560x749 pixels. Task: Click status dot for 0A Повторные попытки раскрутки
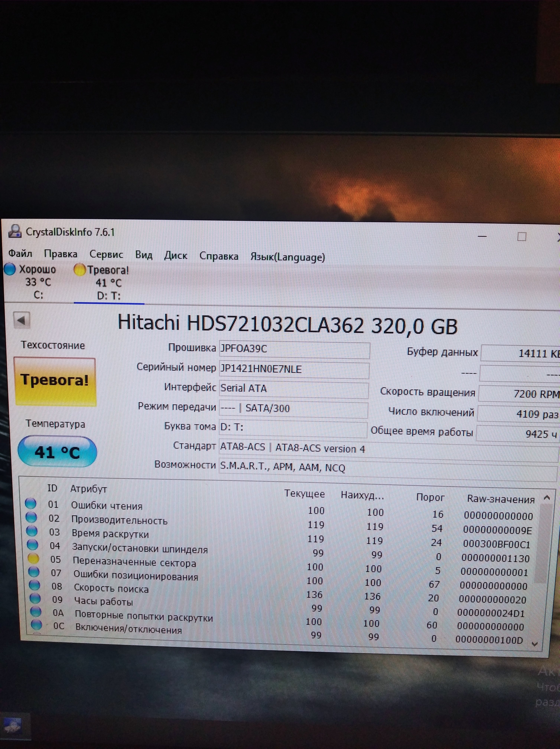36,612
